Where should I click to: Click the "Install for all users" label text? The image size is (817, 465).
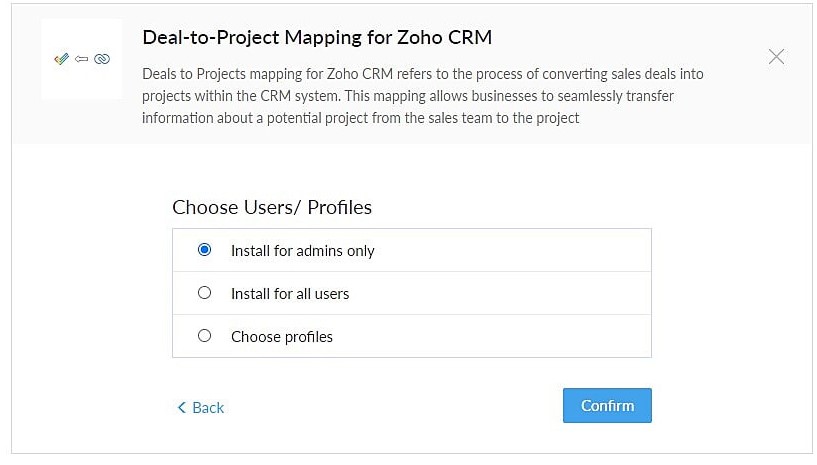[x=290, y=293]
